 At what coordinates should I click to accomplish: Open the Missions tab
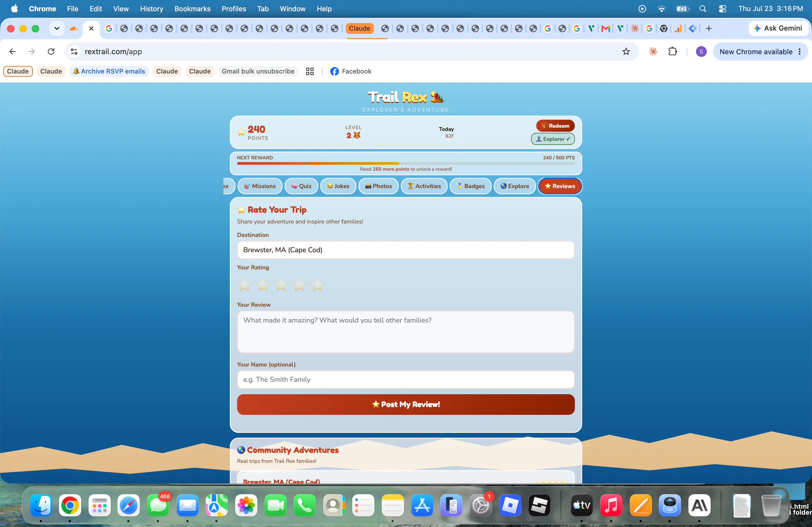click(x=260, y=186)
